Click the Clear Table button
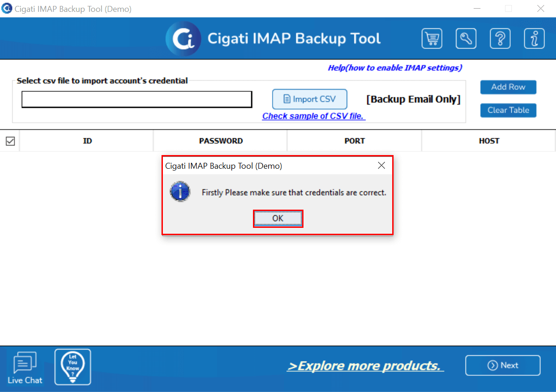The height and width of the screenshot is (392, 556). [x=508, y=110]
